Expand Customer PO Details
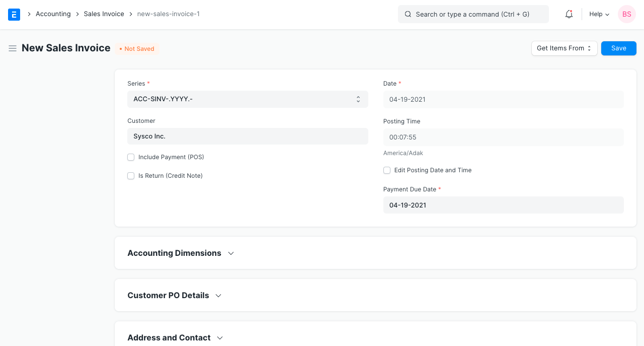644x346 pixels. point(218,296)
